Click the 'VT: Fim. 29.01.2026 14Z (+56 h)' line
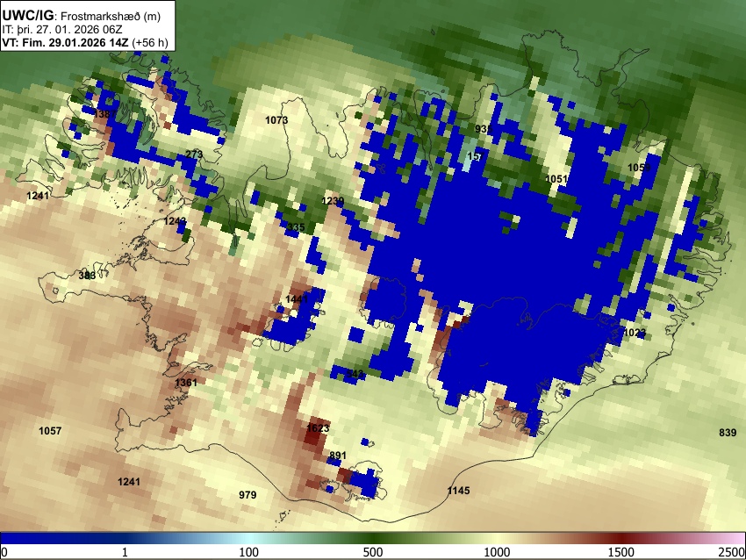The image size is (746, 560). (x=85, y=42)
